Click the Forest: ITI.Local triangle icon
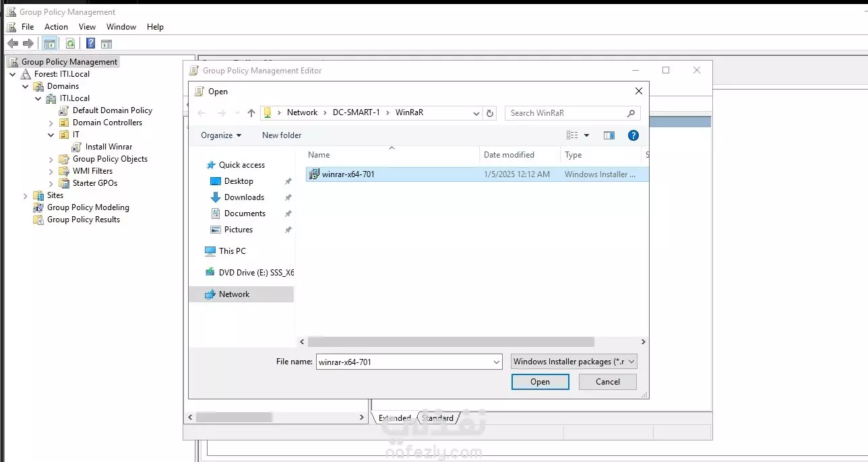This screenshot has height=462, width=868. pyautogui.click(x=26, y=74)
